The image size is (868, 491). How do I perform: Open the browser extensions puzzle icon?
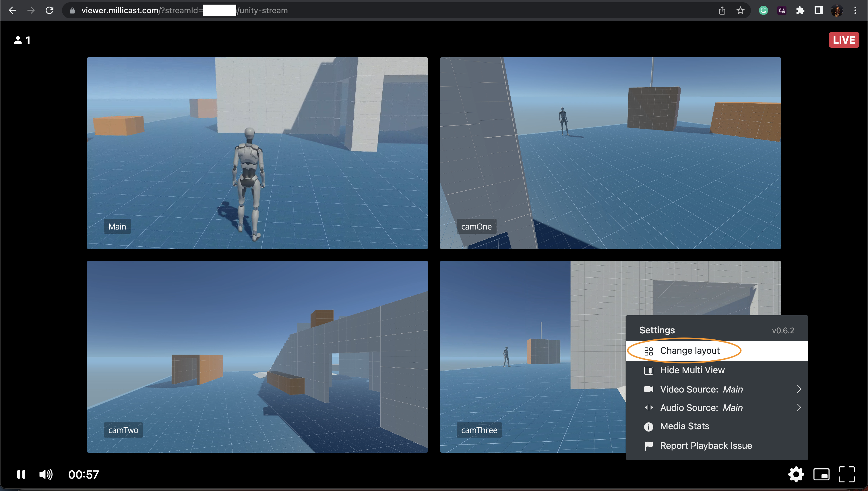800,10
